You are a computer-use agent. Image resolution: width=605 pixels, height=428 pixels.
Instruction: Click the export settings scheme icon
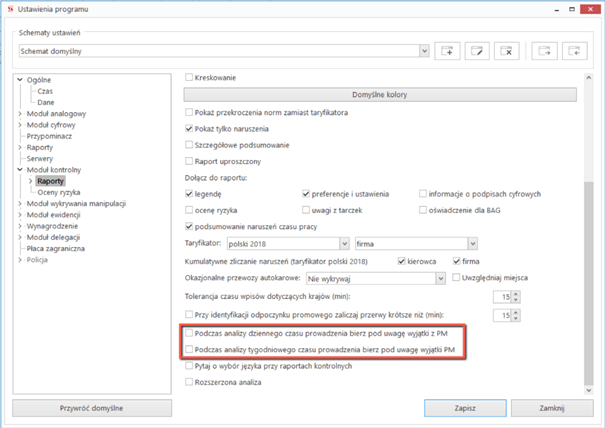[x=545, y=50]
